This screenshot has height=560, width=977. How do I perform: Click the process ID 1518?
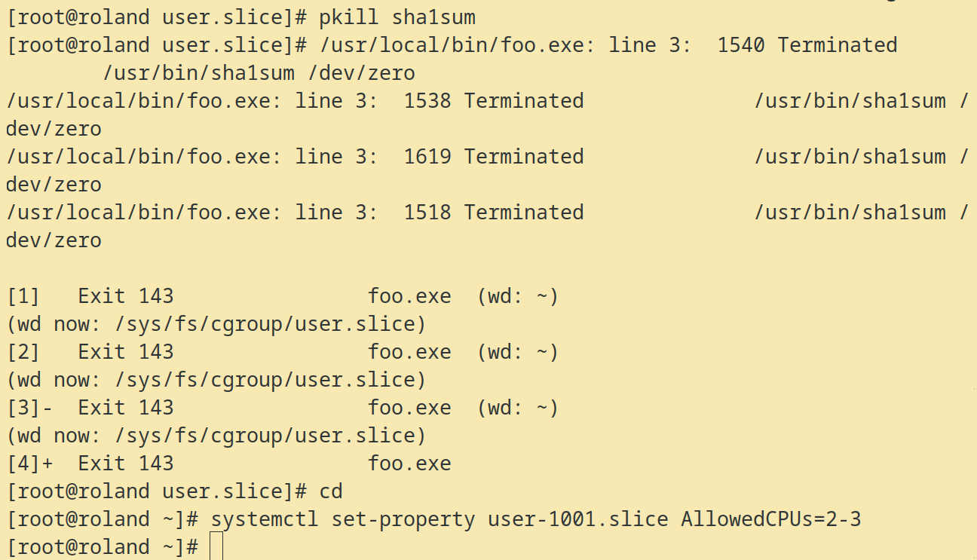(x=427, y=213)
